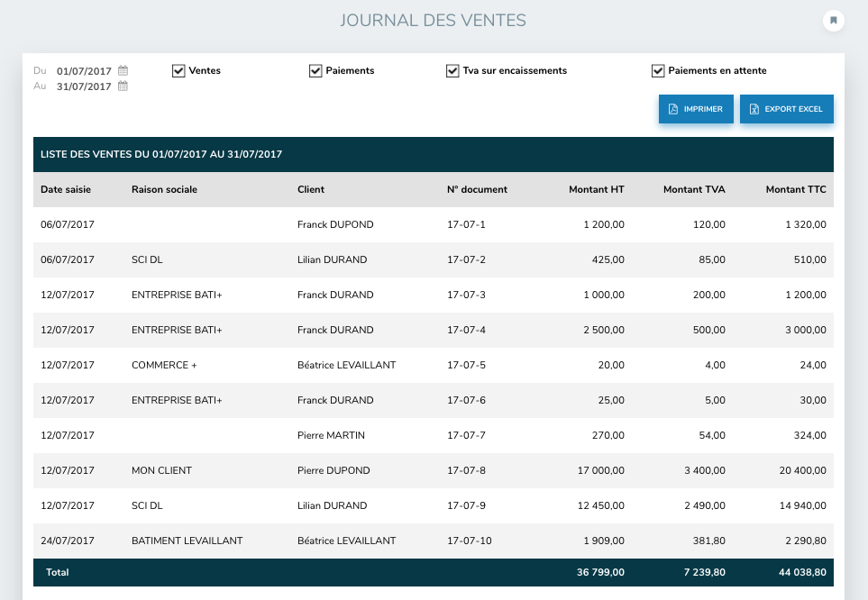The width and height of the screenshot is (868, 600).
Task: Toggle the Paiements checkbox
Action: pyautogui.click(x=315, y=70)
